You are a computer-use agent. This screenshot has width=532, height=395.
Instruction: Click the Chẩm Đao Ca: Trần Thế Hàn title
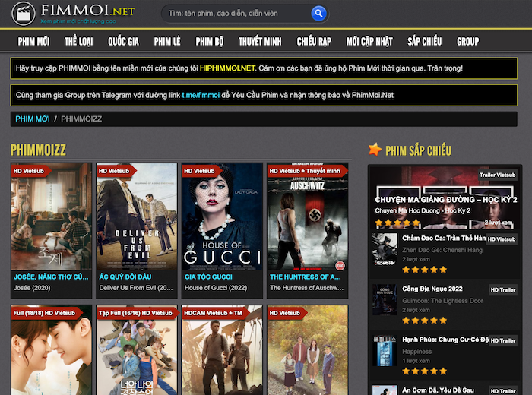(444, 238)
